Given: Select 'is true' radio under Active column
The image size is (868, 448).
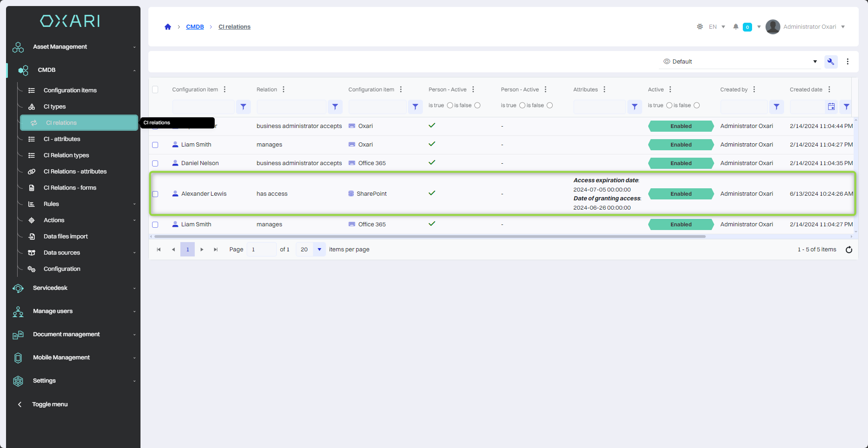Looking at the screenshot, I should tap(669, 105).
